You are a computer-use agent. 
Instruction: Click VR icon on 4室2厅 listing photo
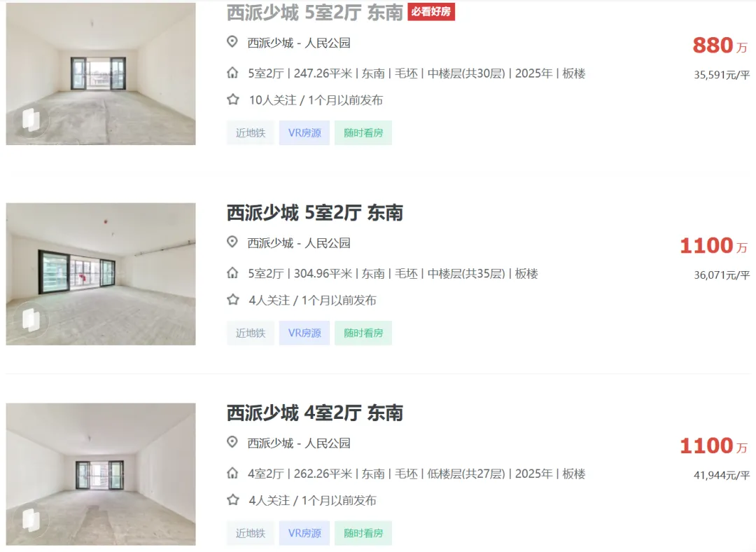(31, 520)
